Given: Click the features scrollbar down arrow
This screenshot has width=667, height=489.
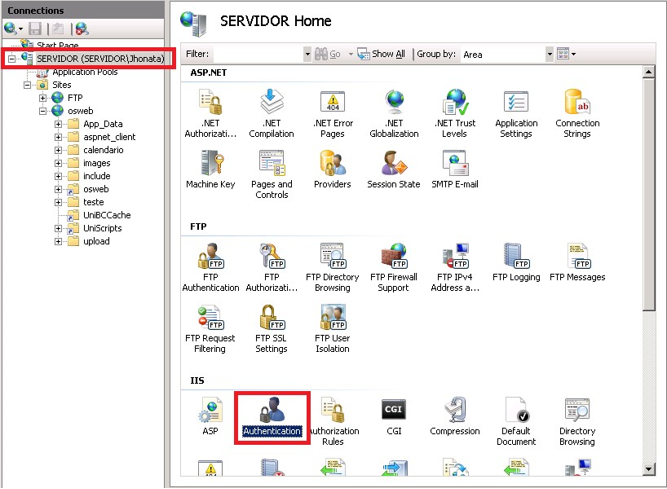Looking at the screenshot, I should point(648,469).
